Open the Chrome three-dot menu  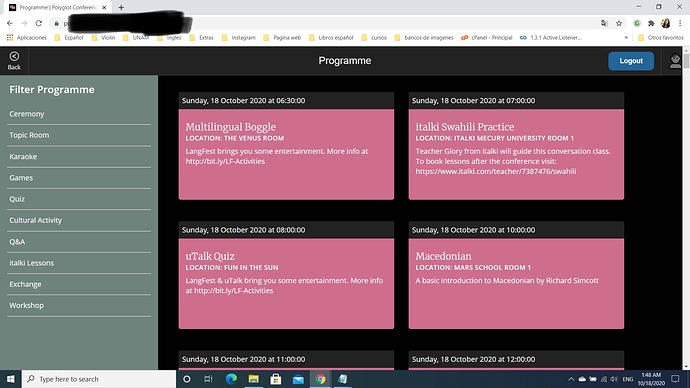680,23
